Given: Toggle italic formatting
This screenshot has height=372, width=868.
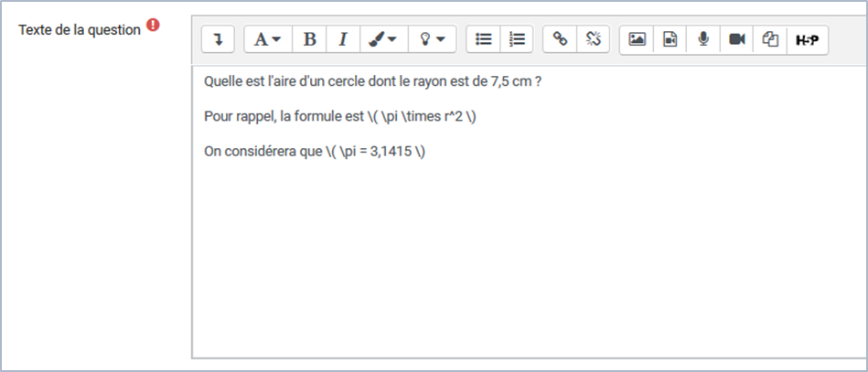Looking at the screenshot, I should (x=343, y=39).
